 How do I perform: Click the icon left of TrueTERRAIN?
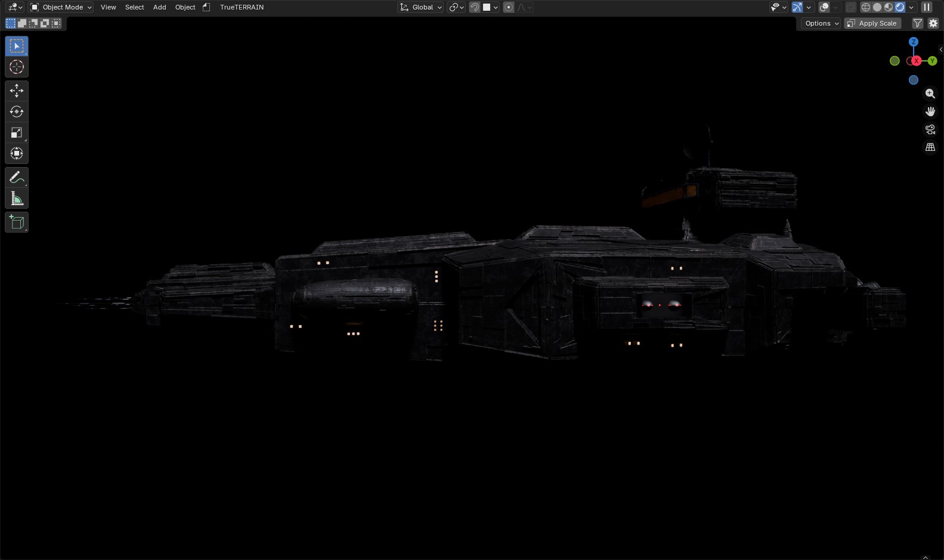(x=206, y=7)
